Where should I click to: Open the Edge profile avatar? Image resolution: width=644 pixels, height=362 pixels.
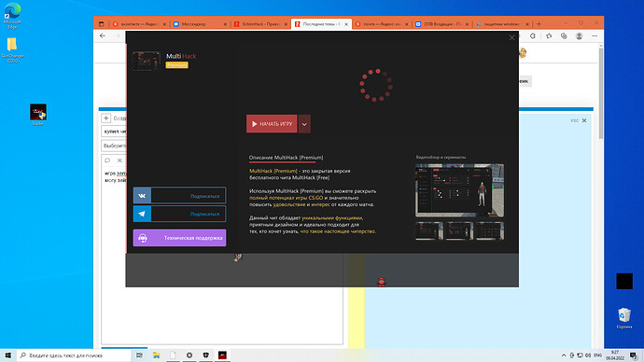[579, 36]
